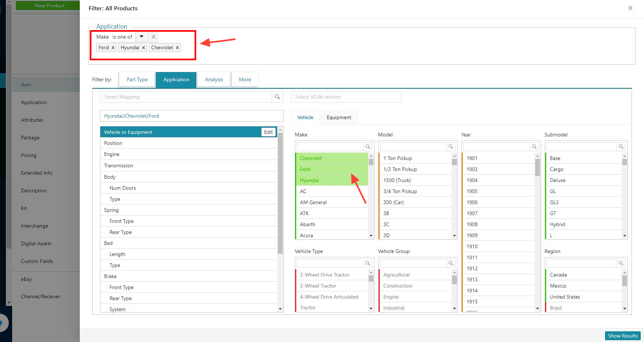Remove the Chevrolet filter chip
Image resolution: width=644 pixels, height=342 pixels.
177,47
